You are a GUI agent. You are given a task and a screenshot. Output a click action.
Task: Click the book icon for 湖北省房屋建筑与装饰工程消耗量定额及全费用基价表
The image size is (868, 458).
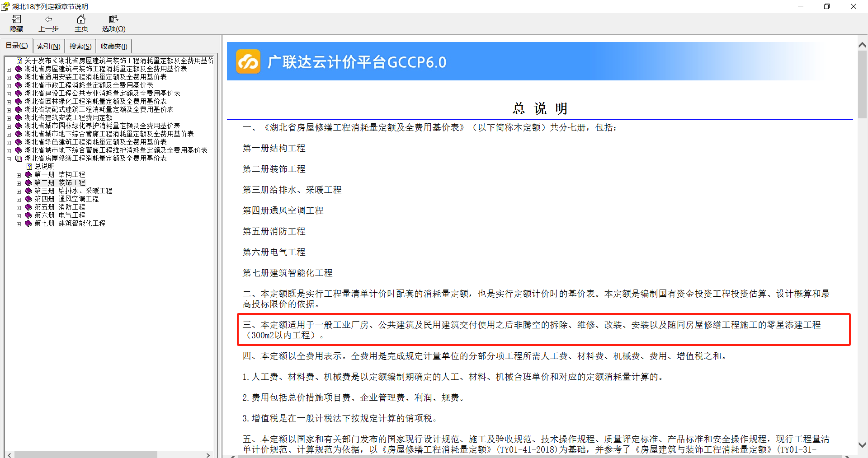pyautogui.click(x=19, y=69)
